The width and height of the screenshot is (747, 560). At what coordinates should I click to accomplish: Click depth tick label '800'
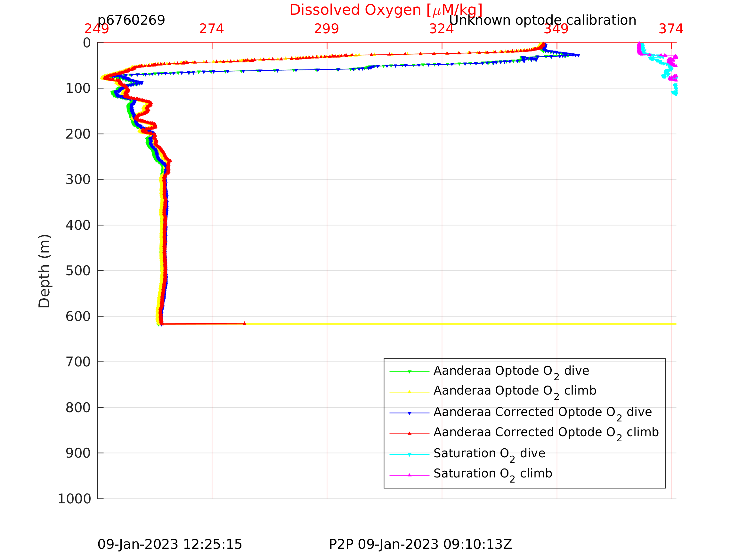click(x=78, y=407)
